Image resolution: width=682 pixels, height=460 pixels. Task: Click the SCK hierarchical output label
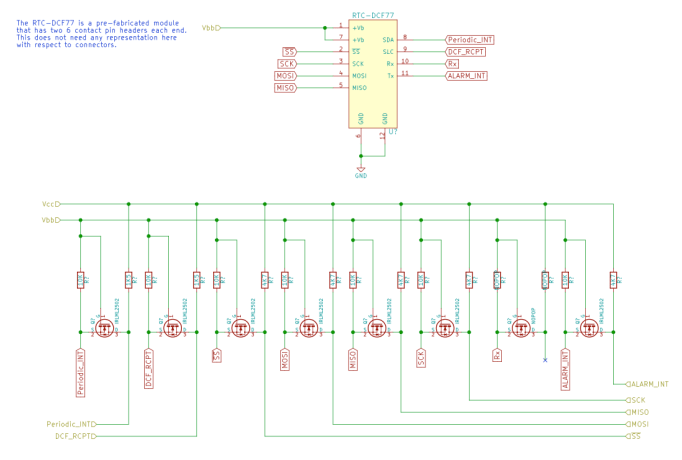click(x=636, y=400)
